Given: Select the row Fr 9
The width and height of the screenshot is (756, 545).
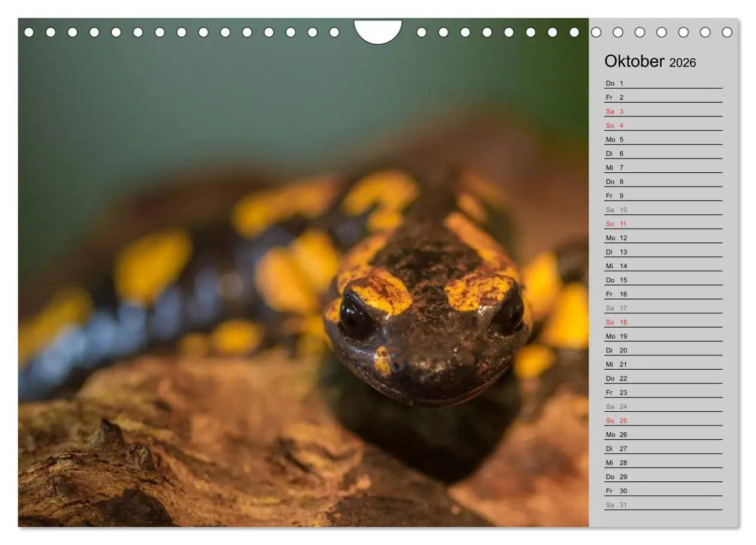Looking at the screenshot, I should point(663,196).
